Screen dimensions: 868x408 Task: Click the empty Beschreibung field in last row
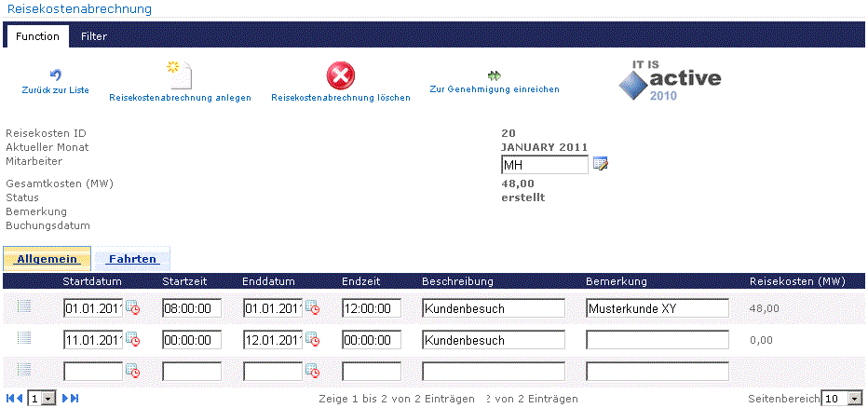coord(493,371)
